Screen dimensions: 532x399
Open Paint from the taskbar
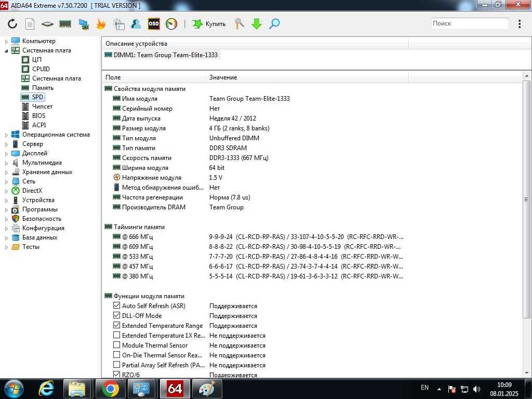[207, 389]
